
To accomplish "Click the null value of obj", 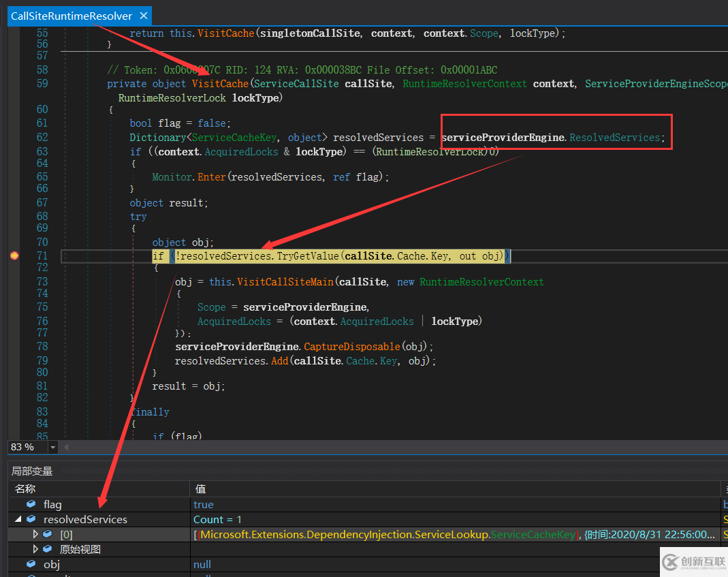I will (202, 565).
